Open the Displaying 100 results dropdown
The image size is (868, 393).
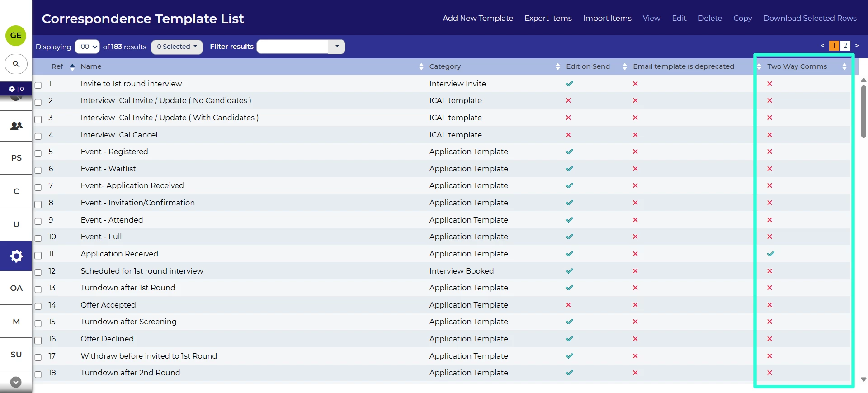(x=87, y=47)
